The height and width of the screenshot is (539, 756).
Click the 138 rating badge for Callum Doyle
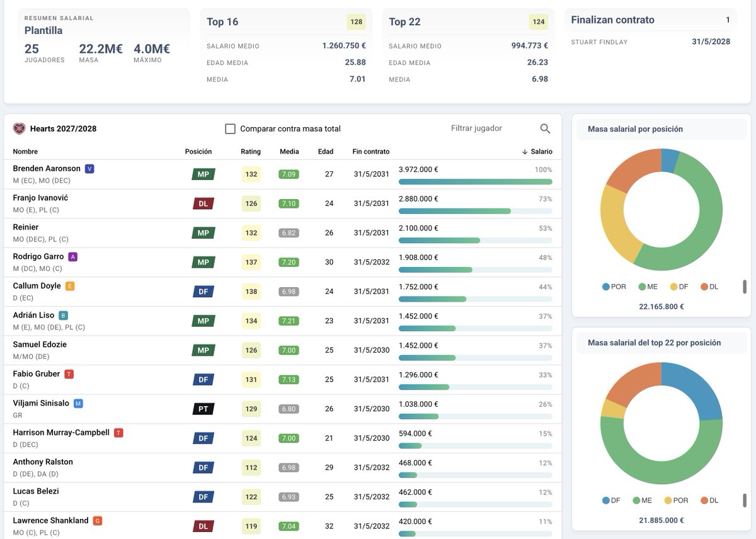coord(251,292)
